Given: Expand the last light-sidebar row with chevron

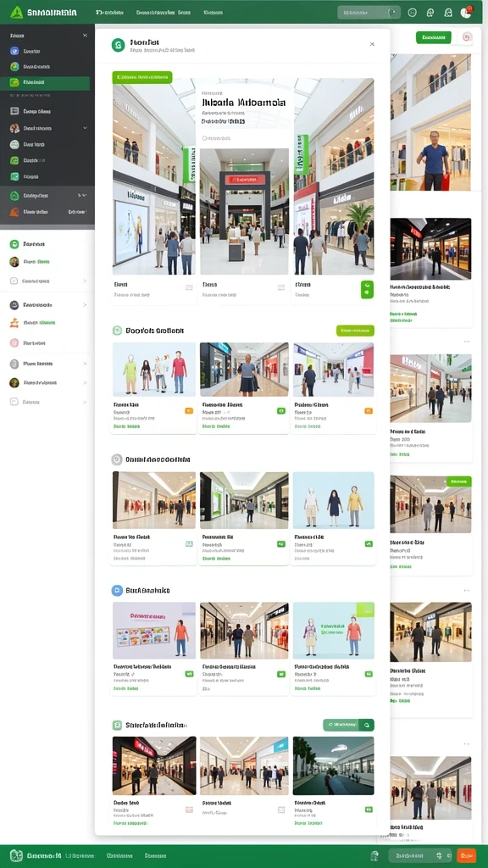Looking at the screenshot, I should (x=47, y=402).
